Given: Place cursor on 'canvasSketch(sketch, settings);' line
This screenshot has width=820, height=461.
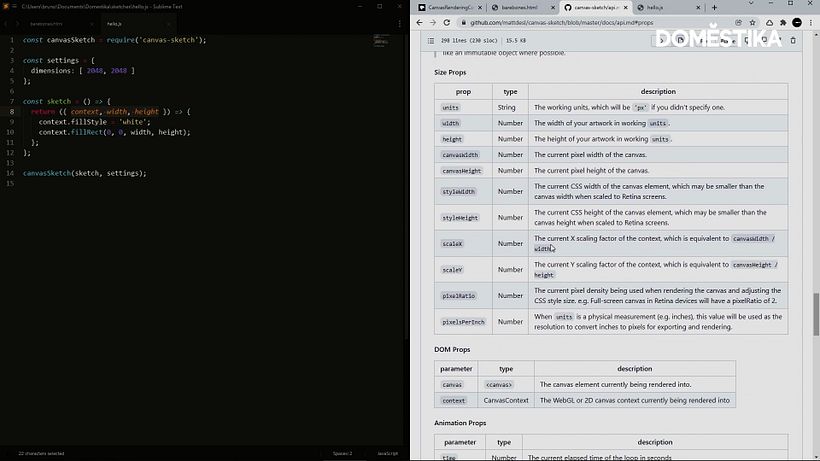Looking at the screenshot, I should click(x=85, y=174).
